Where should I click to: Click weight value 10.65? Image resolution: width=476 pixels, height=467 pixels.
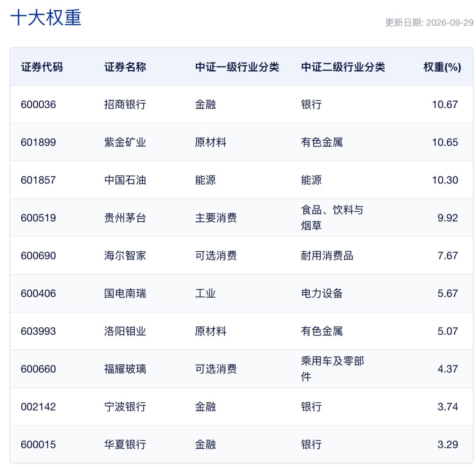pos(445,142)
